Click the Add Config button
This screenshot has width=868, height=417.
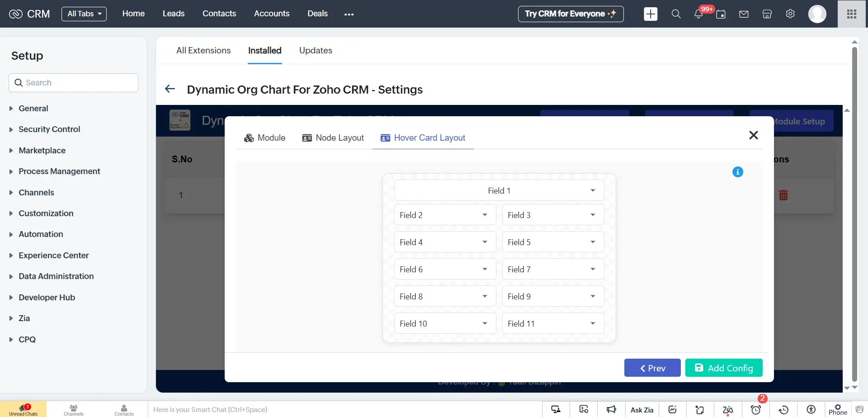click(723, 368)
